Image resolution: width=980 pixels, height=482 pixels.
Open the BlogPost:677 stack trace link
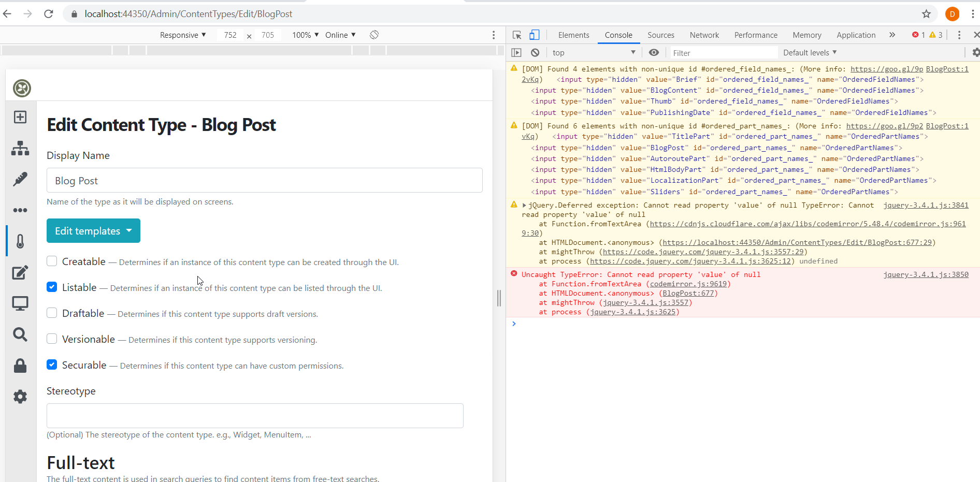pos(688,293)
